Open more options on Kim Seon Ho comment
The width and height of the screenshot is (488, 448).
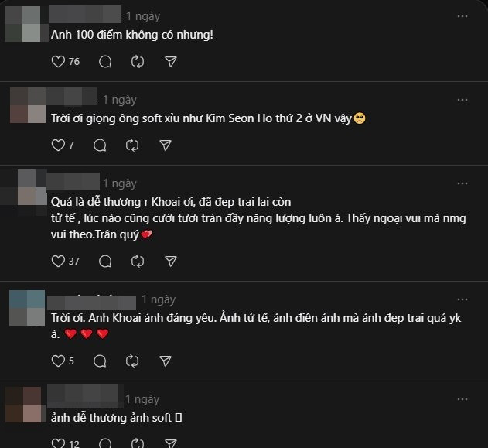coord(462,100)
